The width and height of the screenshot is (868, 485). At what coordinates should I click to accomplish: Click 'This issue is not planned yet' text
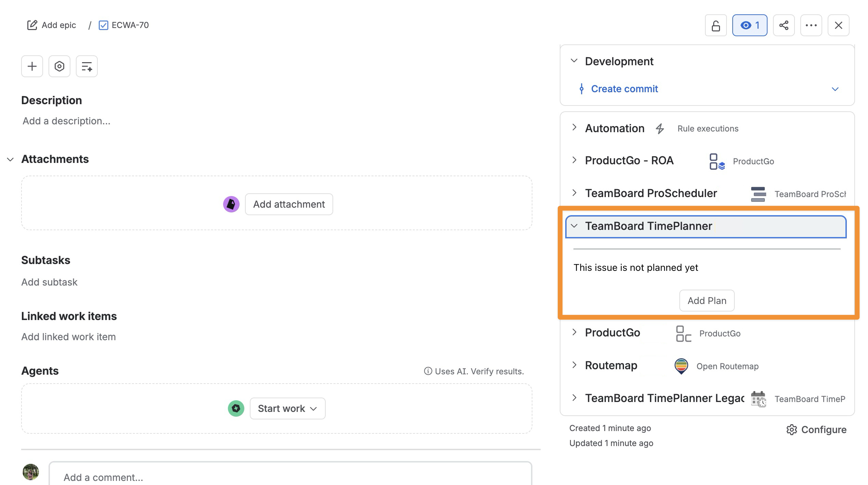[636, 267]
